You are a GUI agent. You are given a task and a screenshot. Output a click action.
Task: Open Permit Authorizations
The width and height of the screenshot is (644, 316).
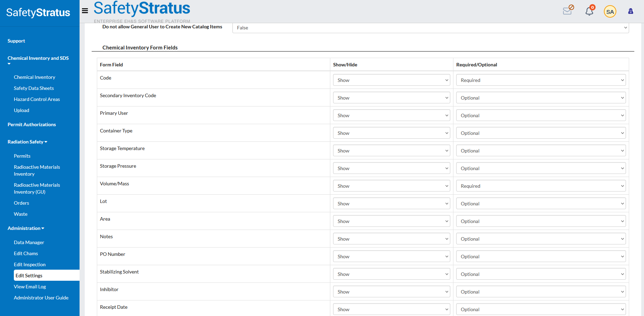[x=32, y=124]
